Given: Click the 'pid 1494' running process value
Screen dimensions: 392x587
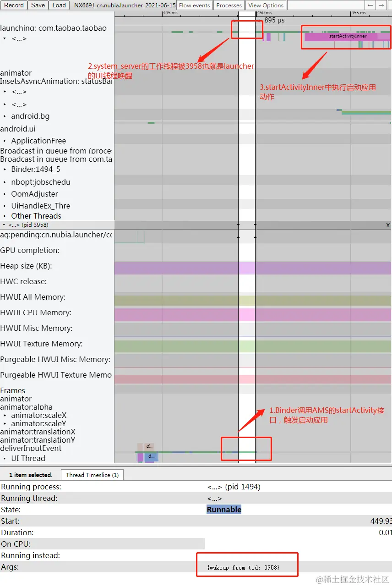Looking at the screenshot, I should click(x=234, y=487).
